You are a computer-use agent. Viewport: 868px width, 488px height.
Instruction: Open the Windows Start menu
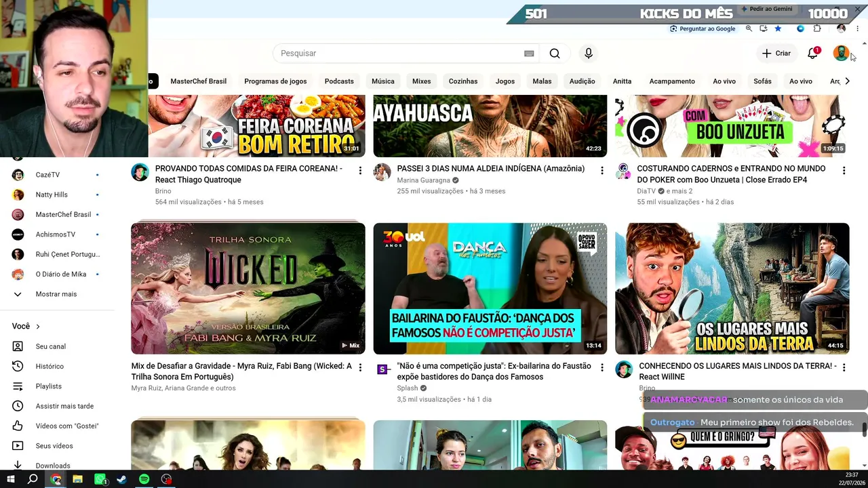(x=11, y=479)
